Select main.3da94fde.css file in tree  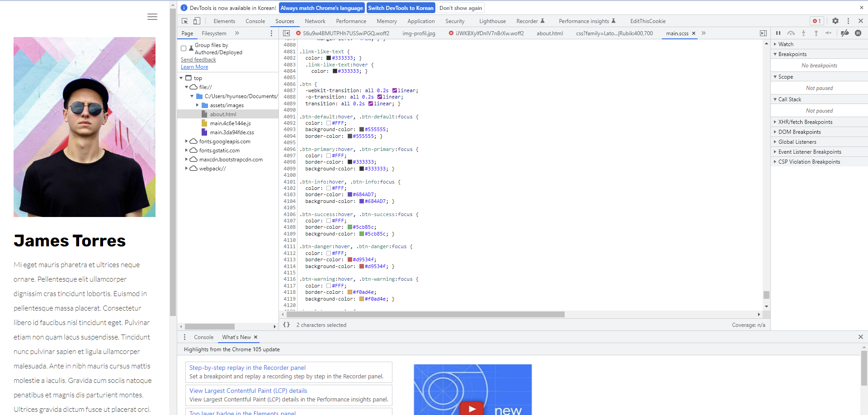[232, 132]
